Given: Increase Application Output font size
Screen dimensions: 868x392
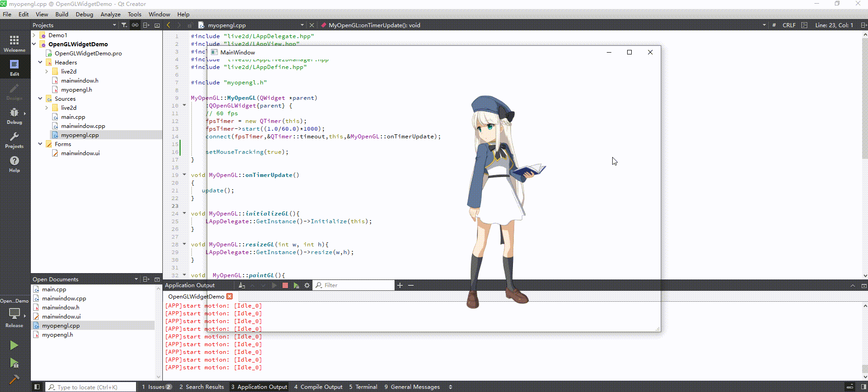Looking at the screenshot, I should coord(400,285).
